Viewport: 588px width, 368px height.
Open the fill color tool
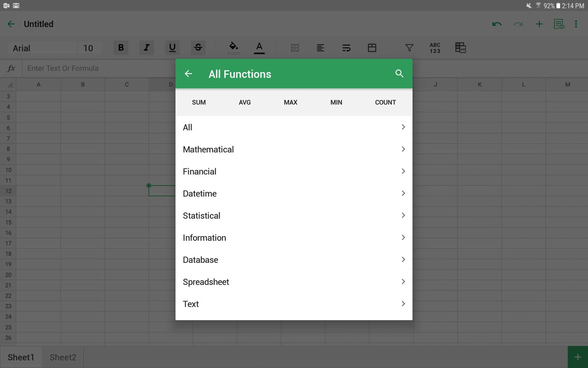(233, 47)
